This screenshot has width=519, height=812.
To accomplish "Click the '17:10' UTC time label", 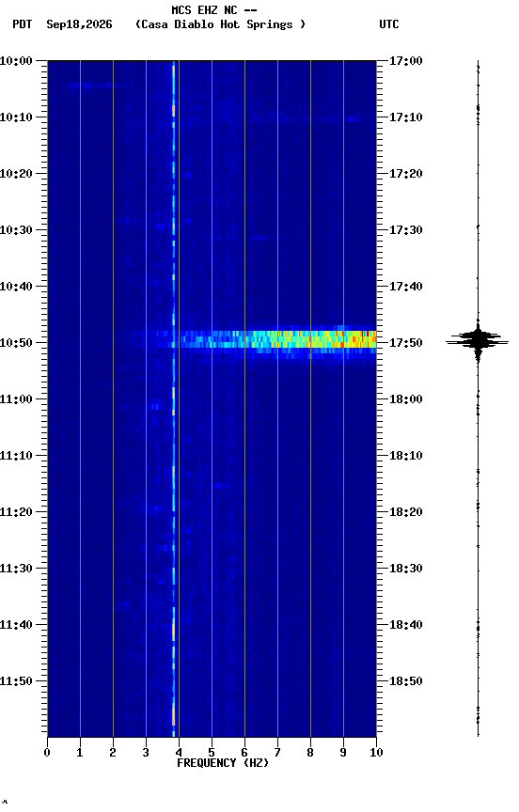I will [406, 117].
